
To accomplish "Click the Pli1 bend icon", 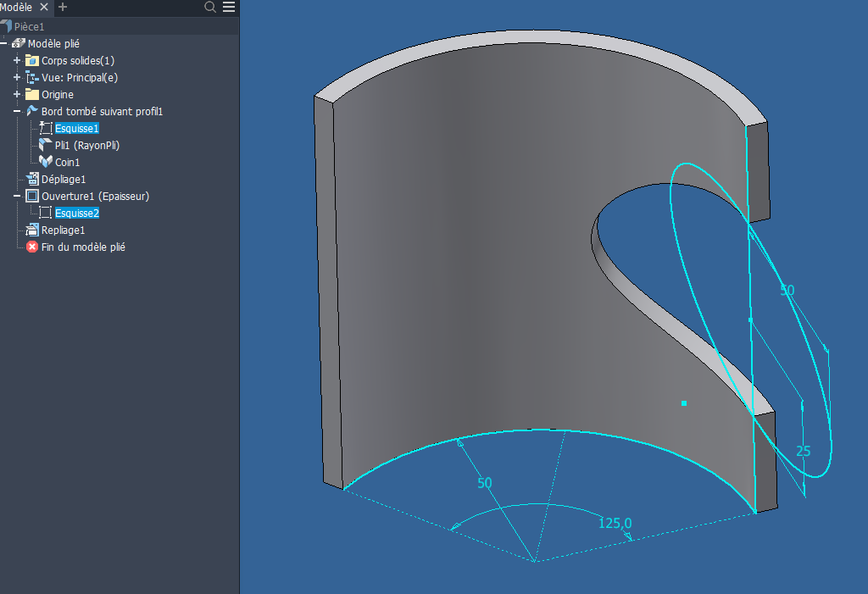I will click(46, 145).
